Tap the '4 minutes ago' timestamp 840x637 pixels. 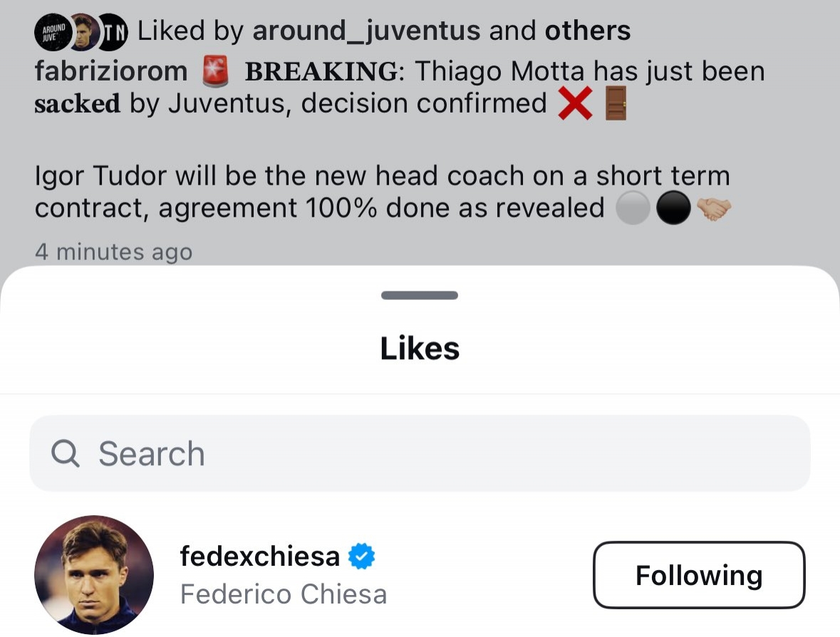coord(113,252)
